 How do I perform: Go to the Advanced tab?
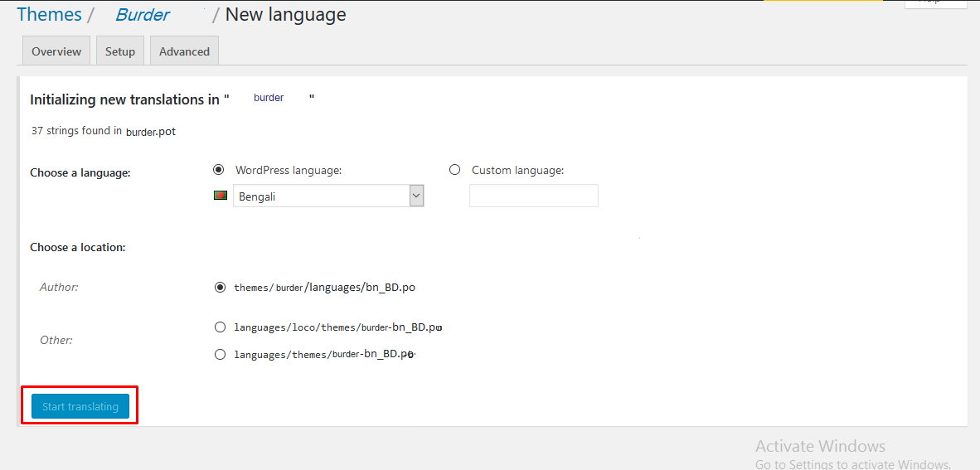pos(184,51)
